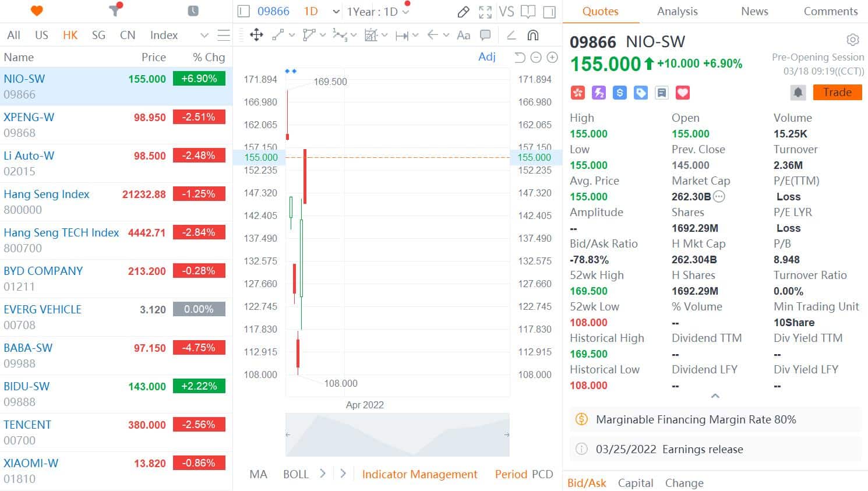868x491 pixels.
Task: Click the magnet snap tool icon
Action: coord(532,35)
